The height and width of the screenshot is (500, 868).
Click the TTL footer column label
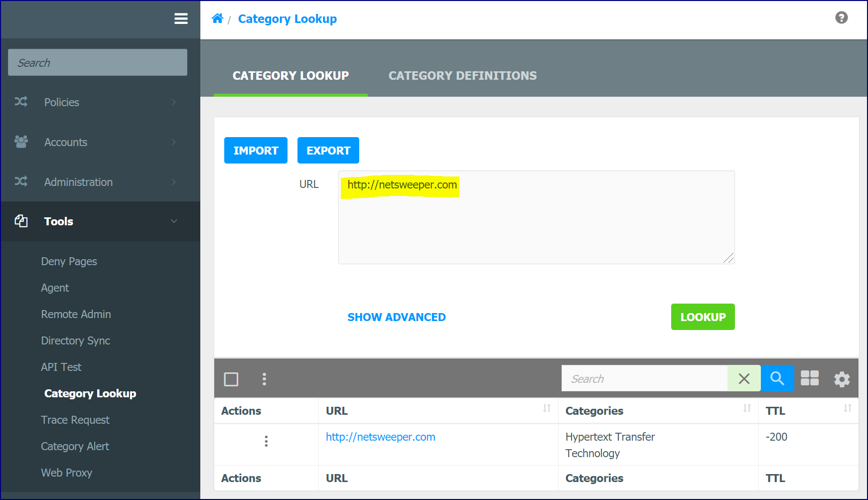click(x=775, y=478)
